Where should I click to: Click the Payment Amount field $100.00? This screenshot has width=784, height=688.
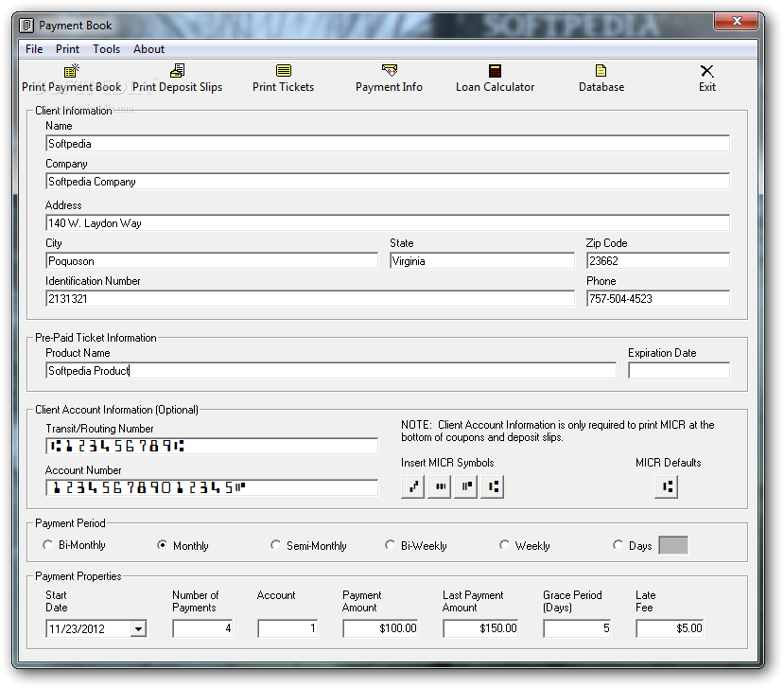tap(380, 629)
